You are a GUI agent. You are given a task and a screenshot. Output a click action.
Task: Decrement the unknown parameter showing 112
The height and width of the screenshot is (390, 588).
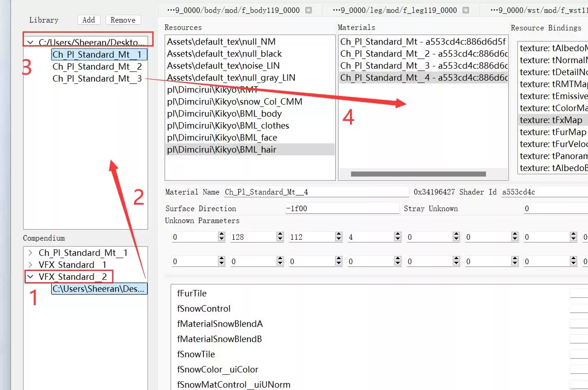(x=339, y=239)
